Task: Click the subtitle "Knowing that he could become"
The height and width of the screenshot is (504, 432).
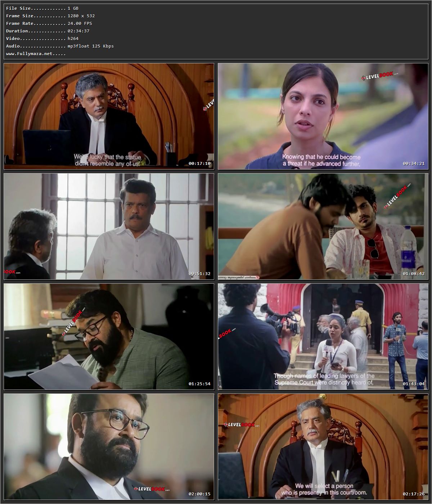Action: pos(321,157)
